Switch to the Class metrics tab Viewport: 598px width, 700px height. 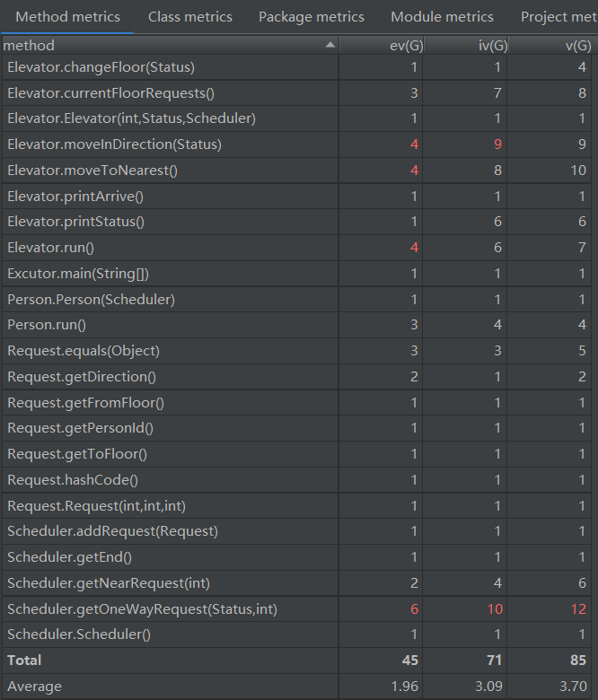coord(190,17)
